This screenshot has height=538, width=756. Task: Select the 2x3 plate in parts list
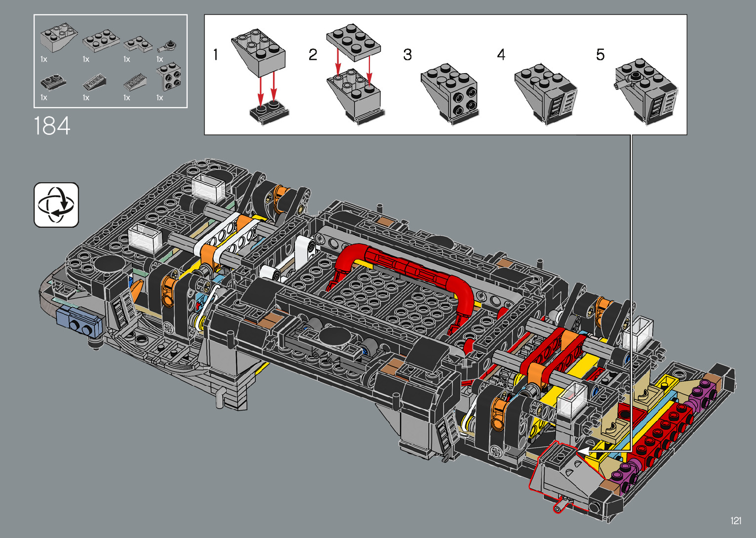(x=101, y=41)
